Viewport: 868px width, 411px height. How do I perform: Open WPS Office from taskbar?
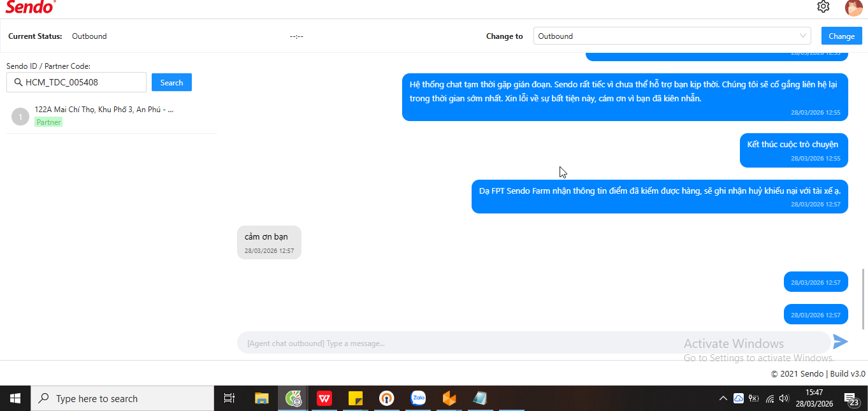[x=324, y=398]
